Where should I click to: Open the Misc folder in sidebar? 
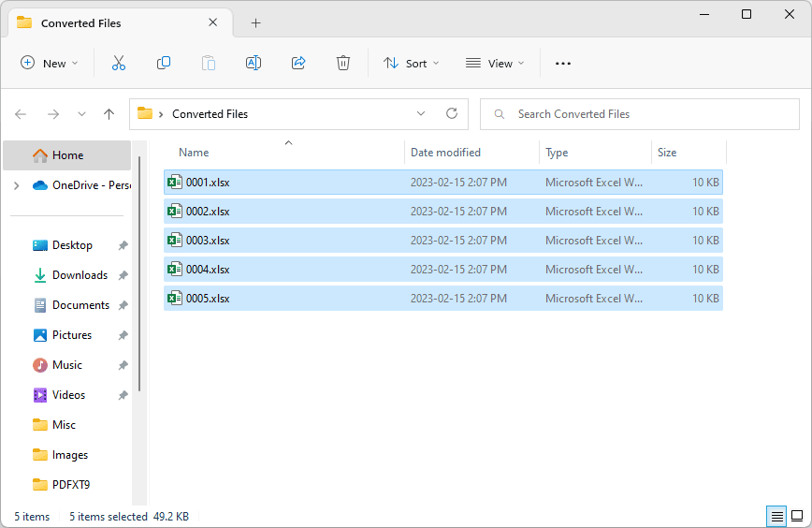(x=64, y=425)
